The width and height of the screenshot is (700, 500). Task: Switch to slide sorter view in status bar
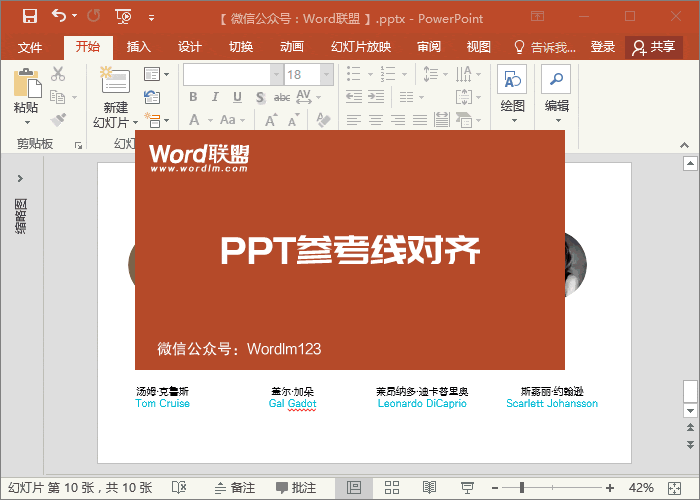[x=392, y=488]
